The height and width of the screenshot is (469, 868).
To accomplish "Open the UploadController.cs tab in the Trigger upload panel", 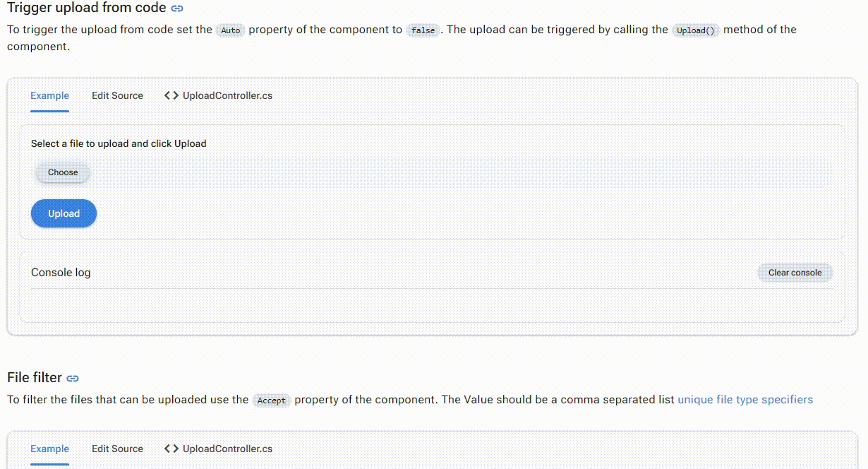I will (227, 95).
